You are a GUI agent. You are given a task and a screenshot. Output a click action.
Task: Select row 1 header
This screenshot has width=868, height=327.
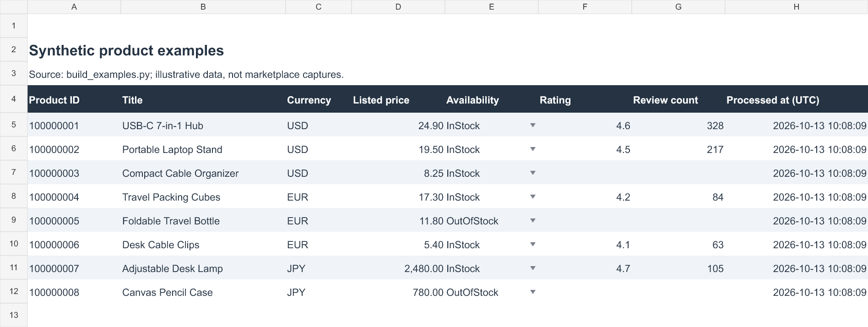coord(14,26)
